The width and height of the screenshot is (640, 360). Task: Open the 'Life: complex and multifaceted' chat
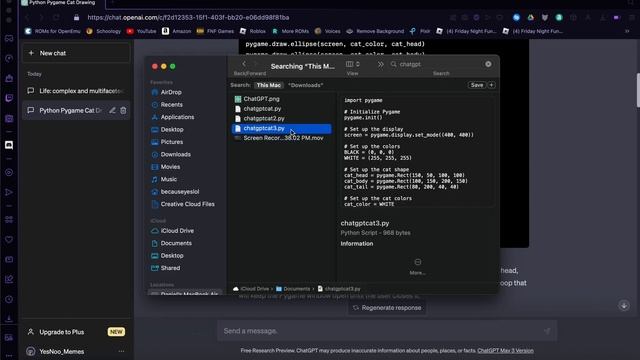point(76,91)
